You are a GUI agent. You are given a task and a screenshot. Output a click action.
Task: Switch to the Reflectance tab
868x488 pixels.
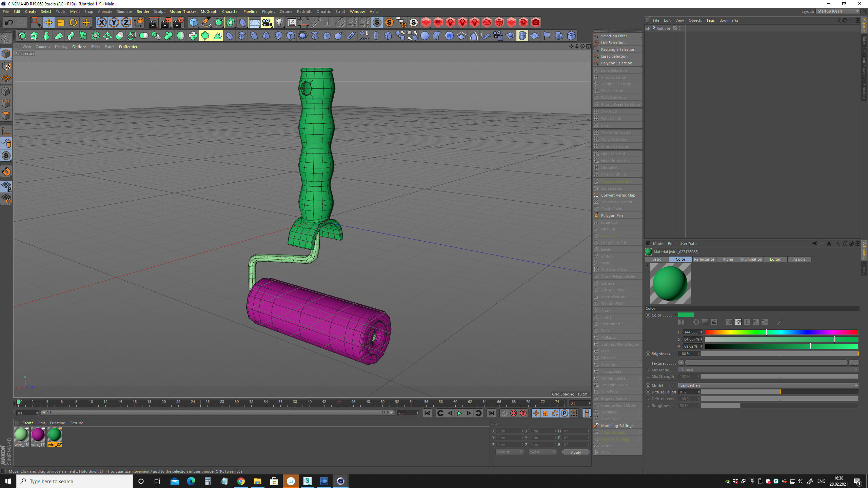(704, 259)
